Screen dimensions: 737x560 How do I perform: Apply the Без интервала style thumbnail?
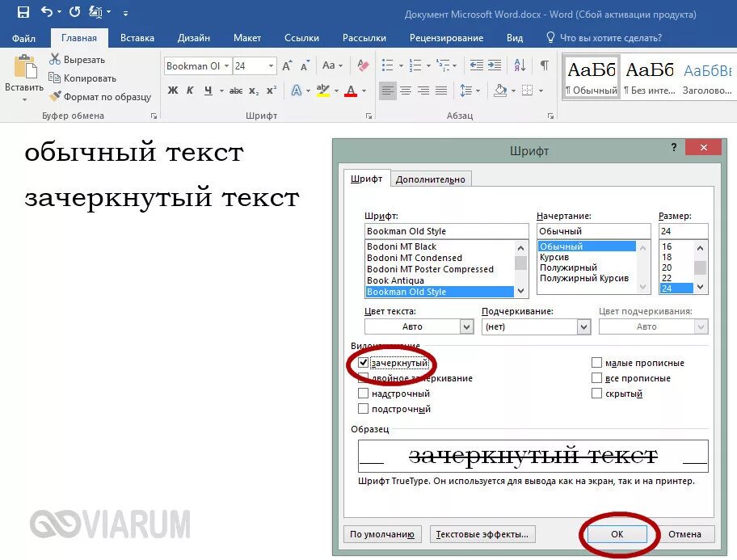click(x=650, y=78)
